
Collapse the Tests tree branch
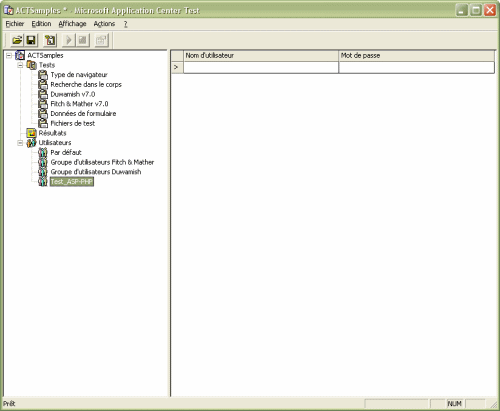click(20, 65)
